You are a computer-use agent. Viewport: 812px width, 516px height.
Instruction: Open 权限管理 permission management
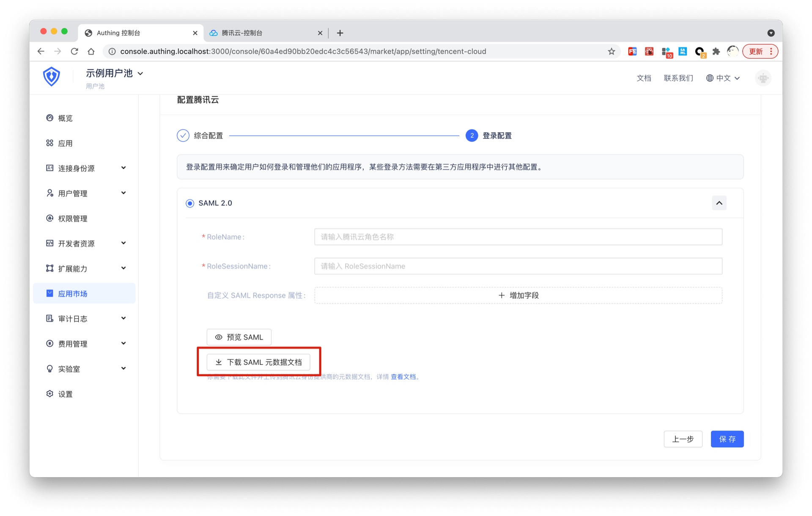pos(72,218)
